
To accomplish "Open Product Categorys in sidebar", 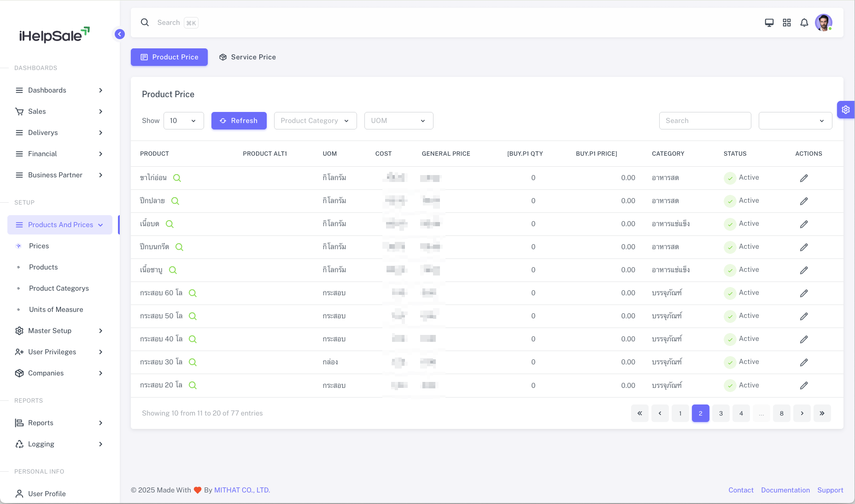I will point(59,288).
